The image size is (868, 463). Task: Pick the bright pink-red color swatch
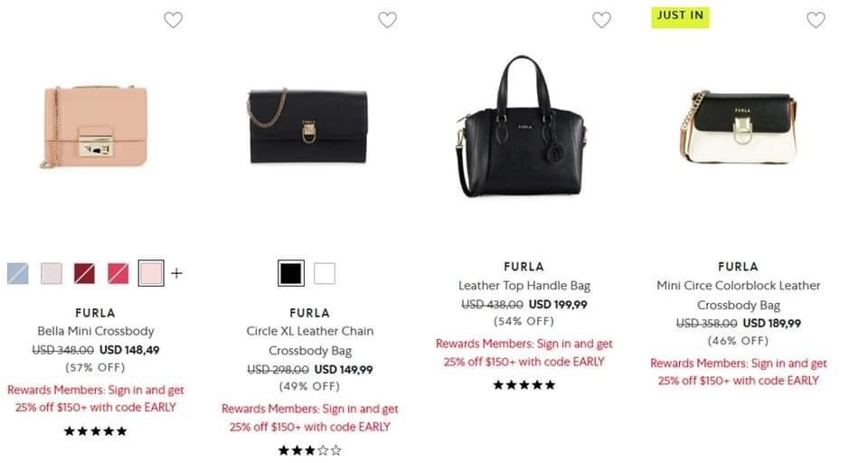tap(118, 273)
